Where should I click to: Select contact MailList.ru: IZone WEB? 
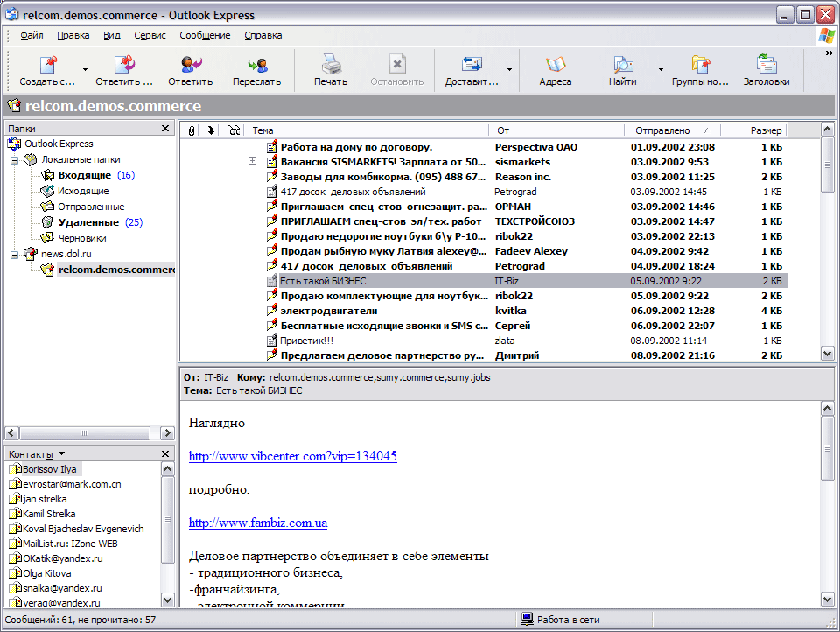click(x=70, y=544)
